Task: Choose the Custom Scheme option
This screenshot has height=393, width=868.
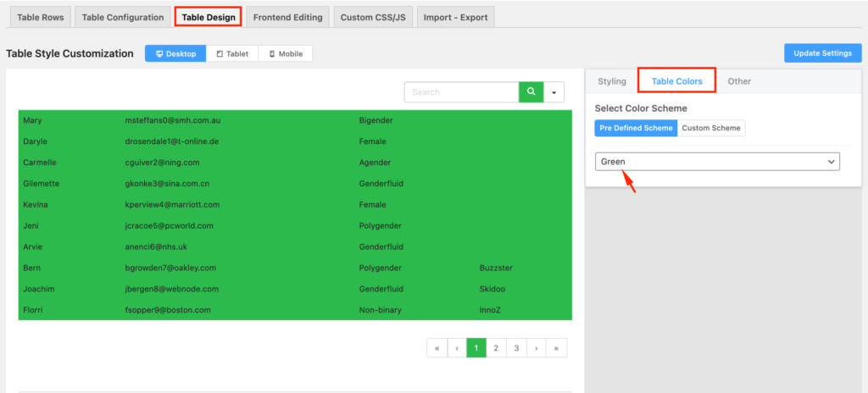Action: click(712, 129)
